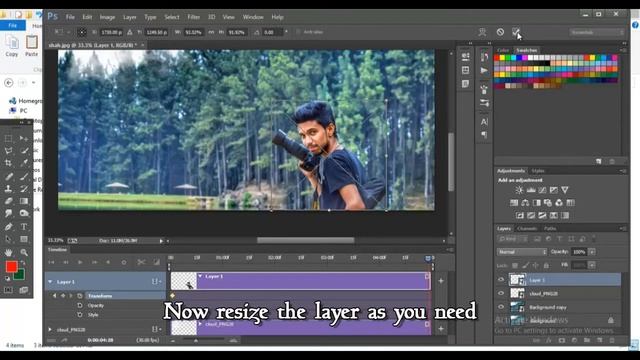The width and height of the screenshot is (640, 360).
Task: Open the status bar arrow menu
Action: (161, 241)
